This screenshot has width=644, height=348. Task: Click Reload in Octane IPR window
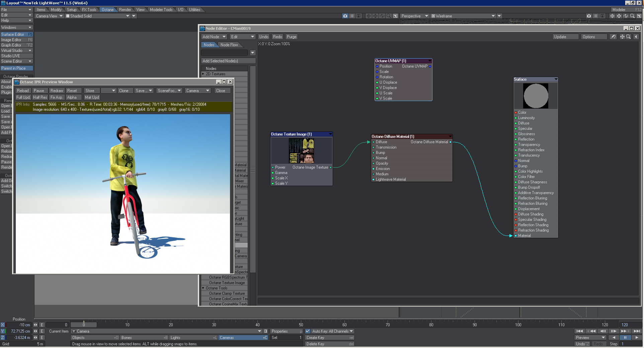tap(23, 91)
